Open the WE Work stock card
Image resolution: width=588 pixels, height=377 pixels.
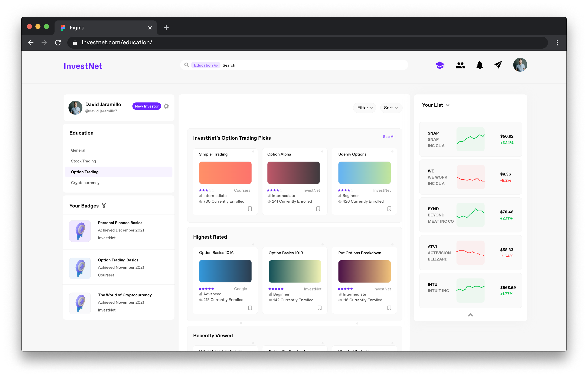click(470, 177)
